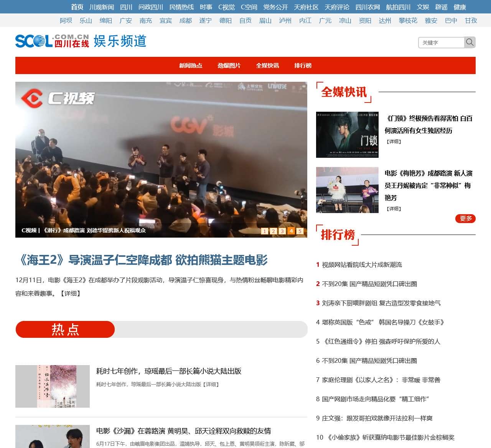
Task: Click 详细 under the 门锁 headline
Action: (394, 142)
